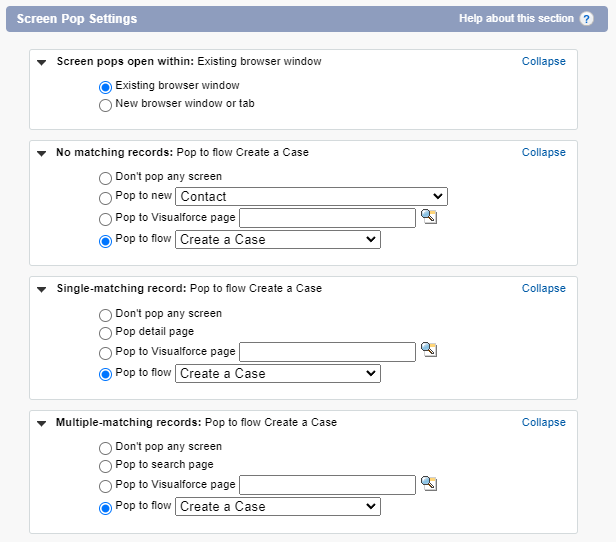
Task: Collapse the Single-matching record disclosure triangle
Action: coord(42,289)
